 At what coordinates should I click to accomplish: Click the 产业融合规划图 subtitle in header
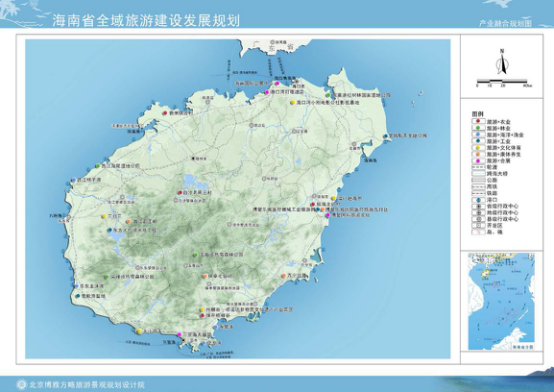505,23
